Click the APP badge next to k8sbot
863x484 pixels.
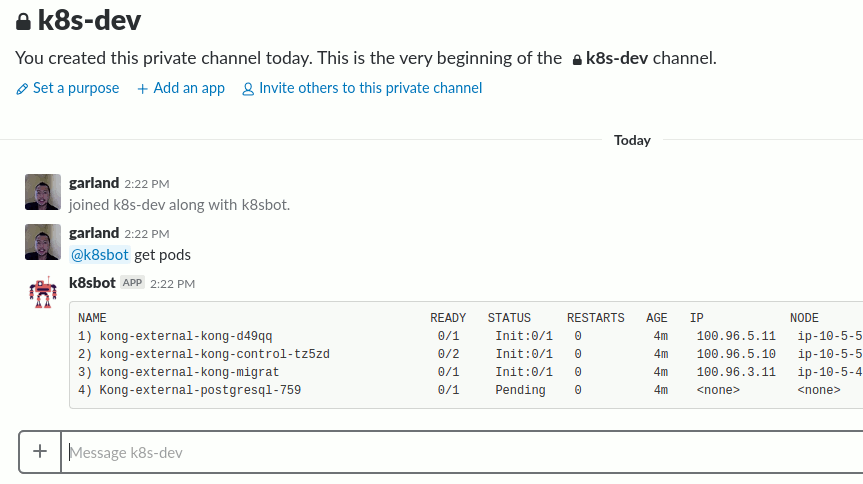point(132,282)
